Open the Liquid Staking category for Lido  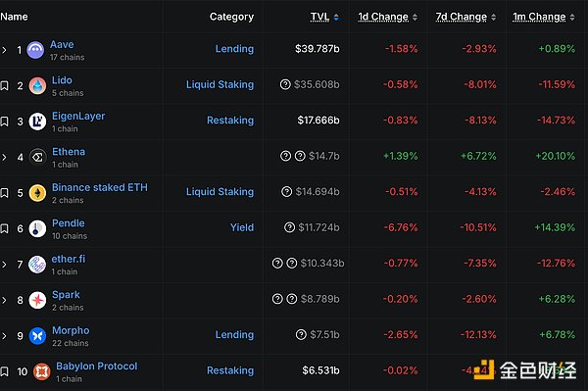coord(220,84)
